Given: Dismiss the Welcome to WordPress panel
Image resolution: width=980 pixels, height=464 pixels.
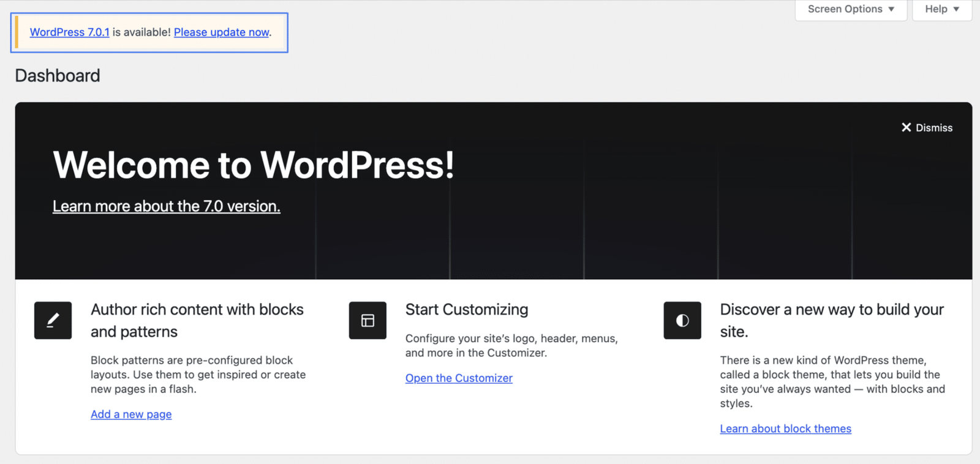Looking at the screenshot, I should pos(927,127).
